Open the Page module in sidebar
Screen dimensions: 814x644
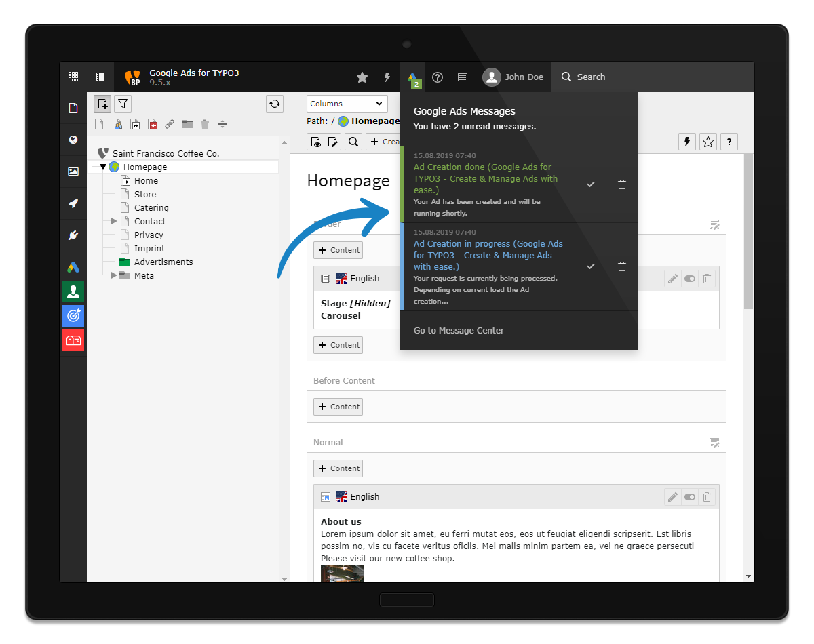point(73,108)
